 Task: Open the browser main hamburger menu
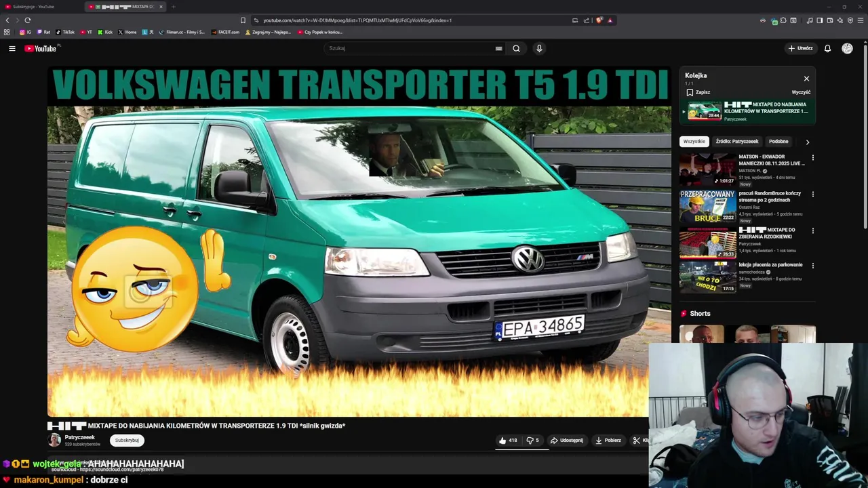click(x=861, y=20)
